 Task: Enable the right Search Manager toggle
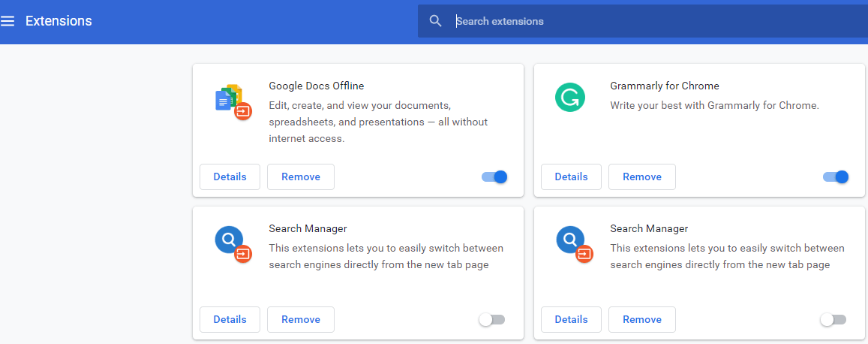tap(833, 320)
